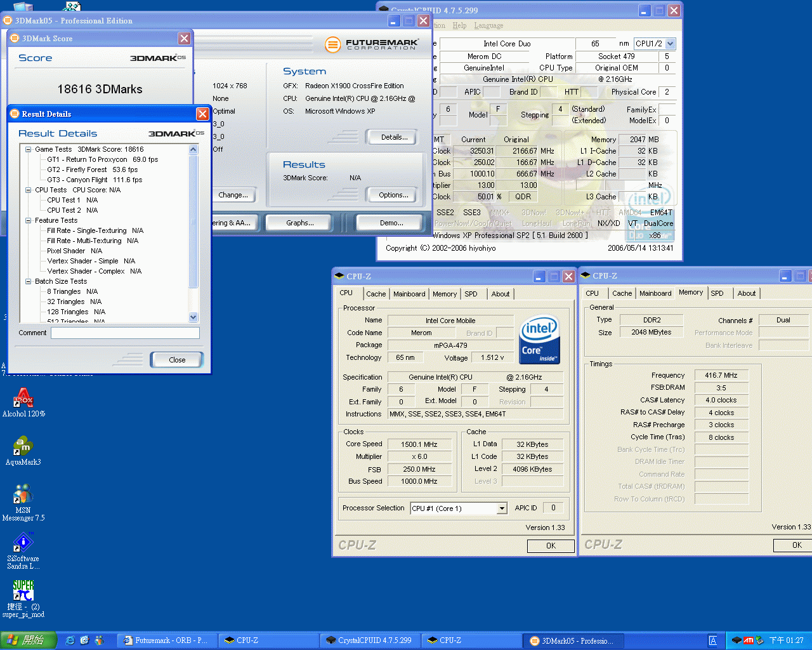The height and width of the screenshot is (650, 812).
Task: Click the Intel Core inside logo in CPU-Z
Action: 539,340
